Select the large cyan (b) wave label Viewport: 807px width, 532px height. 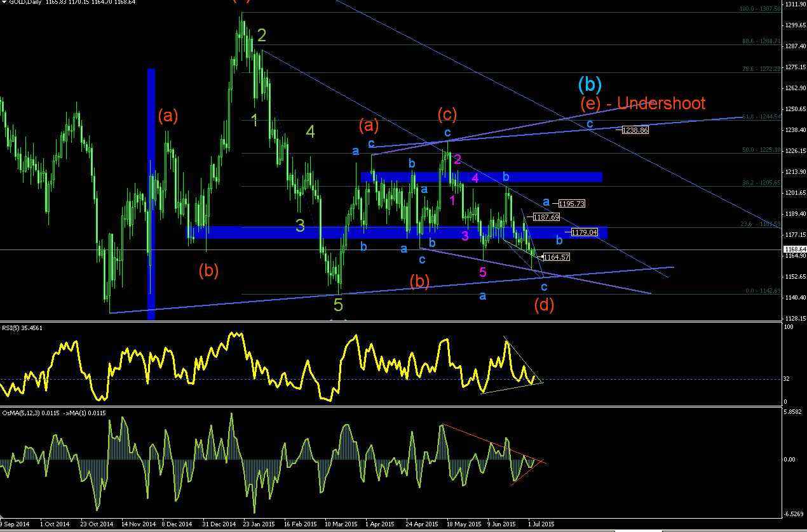coord(590,83)
